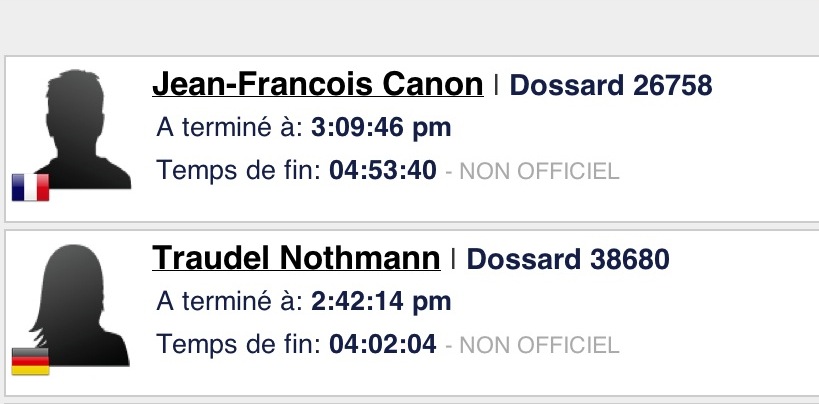The width and height of the screenshot is (819, 404).
Task: Click 'Temps de fin' label in Canon card
Action: coord(239,170)
